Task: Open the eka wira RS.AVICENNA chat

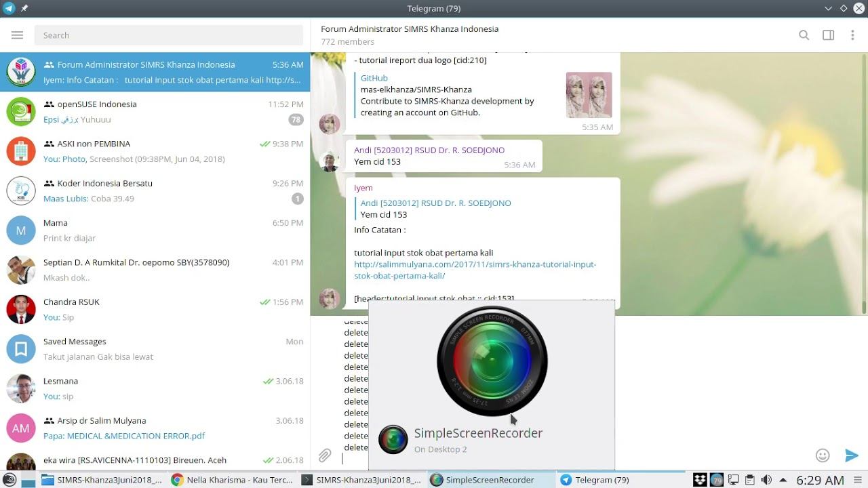Action: coord(155,460)
